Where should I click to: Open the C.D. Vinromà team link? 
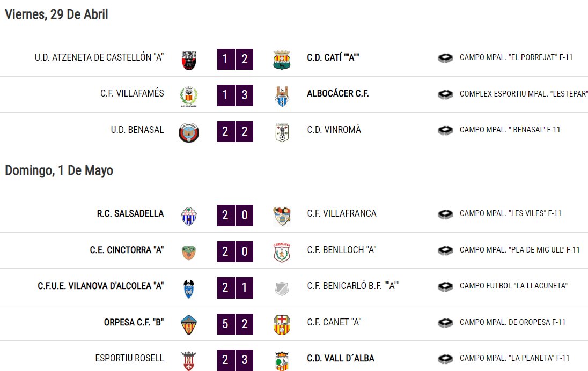pyautogui.click(x=334, y=130)
